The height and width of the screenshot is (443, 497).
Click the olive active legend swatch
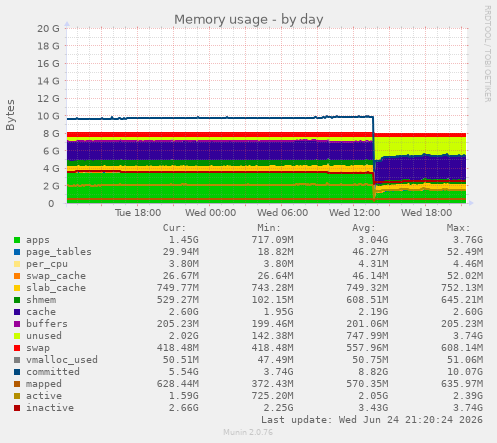[17, 396]
